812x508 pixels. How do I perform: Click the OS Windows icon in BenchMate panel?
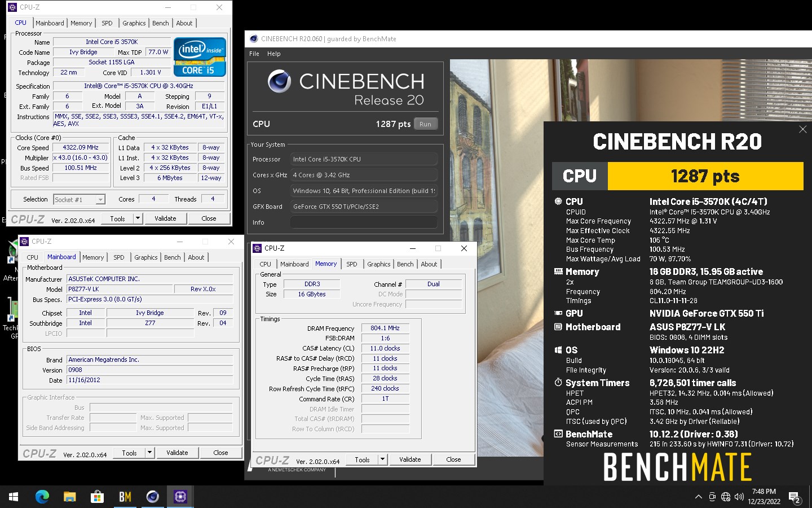(x=558, y=350)
